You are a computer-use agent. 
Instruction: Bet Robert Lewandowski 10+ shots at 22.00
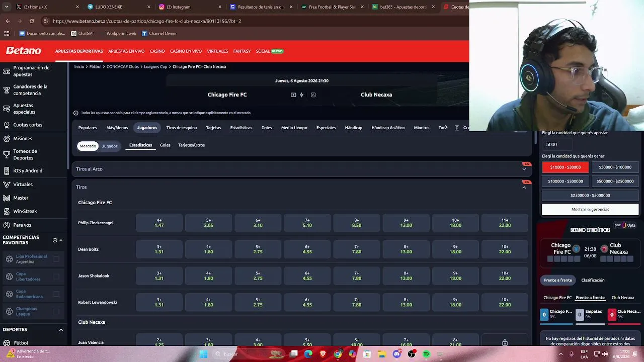(505, 302)
